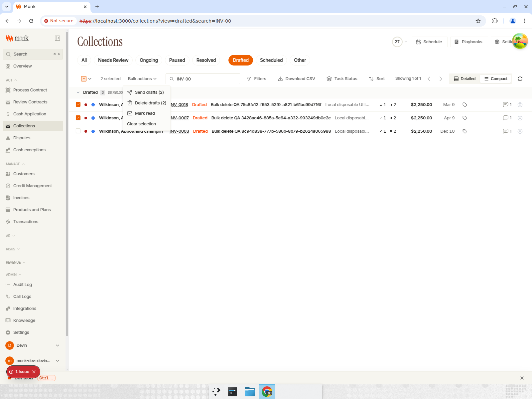Close the Dev tools bar
Screen dimensions: 532x399
(x=522, y=378)
